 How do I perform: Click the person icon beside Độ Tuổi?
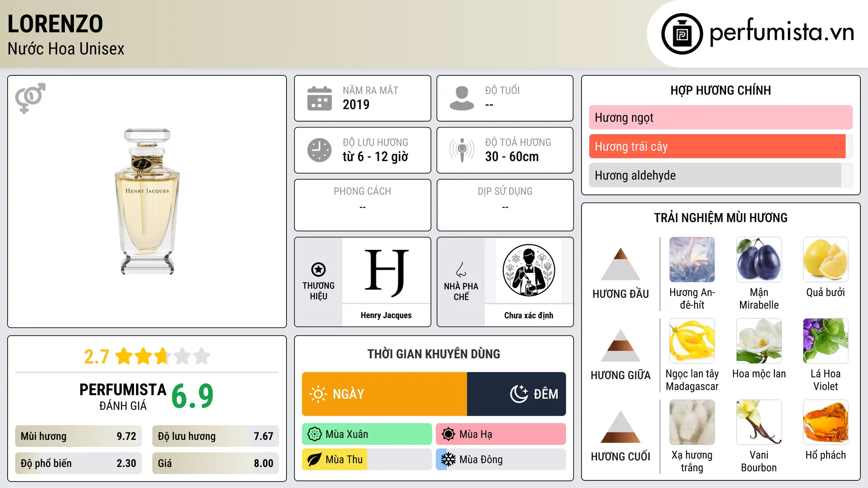462,98
